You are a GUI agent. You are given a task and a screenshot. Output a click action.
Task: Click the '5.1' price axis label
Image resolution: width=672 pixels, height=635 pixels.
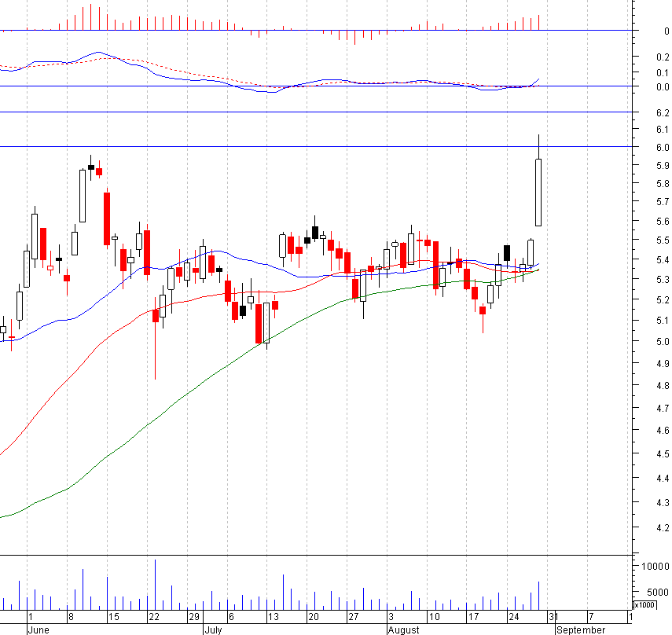tap(663, 321)
